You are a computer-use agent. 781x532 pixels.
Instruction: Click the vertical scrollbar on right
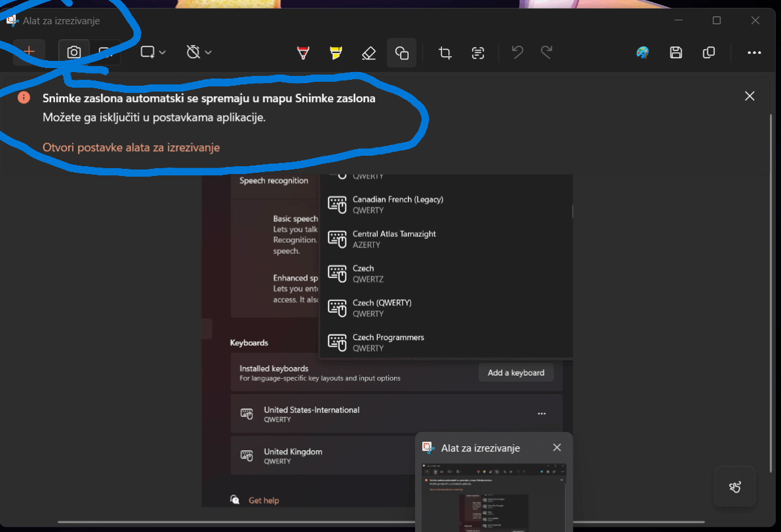pos(771,294)
